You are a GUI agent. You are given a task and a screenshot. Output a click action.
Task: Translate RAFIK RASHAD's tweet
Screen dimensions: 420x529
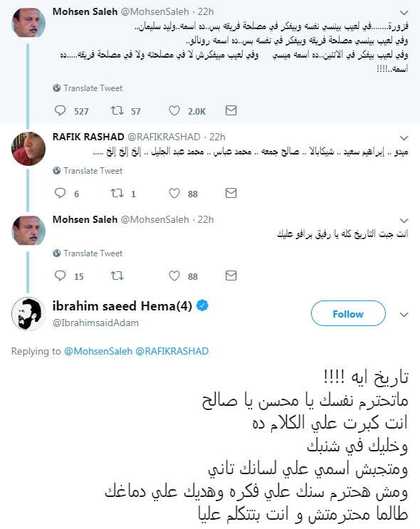(x=88, y=171)
